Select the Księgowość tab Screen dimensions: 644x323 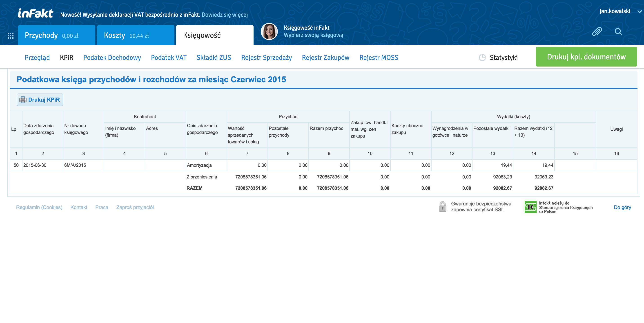(215, 35)
